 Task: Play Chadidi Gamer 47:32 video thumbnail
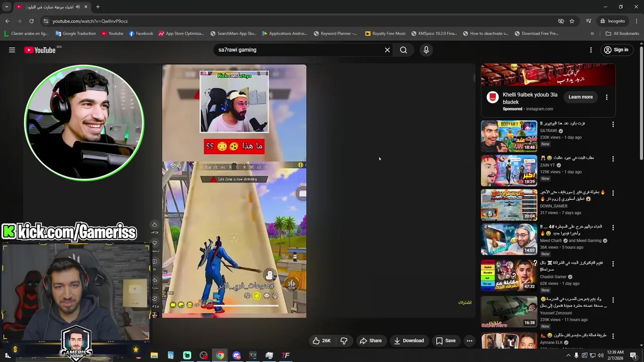click(509, 276)
